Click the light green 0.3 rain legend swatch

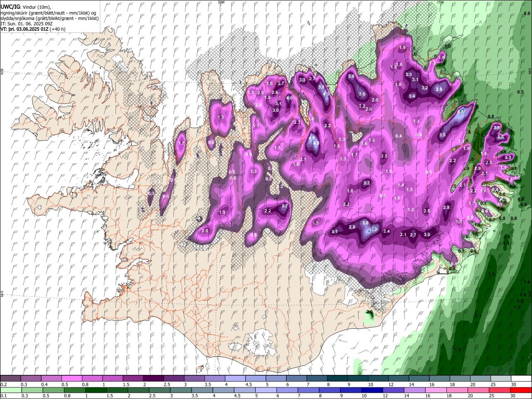[32, 390]
